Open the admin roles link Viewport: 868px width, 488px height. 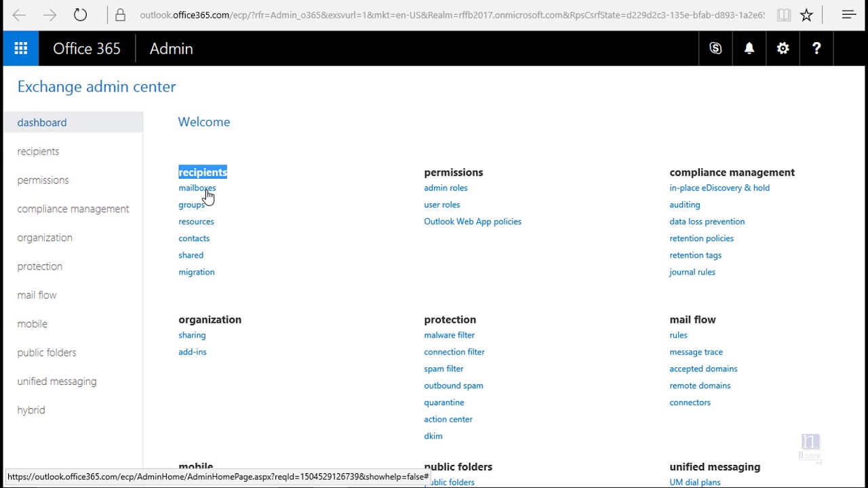pyautogui.click(x=446, y=188)
